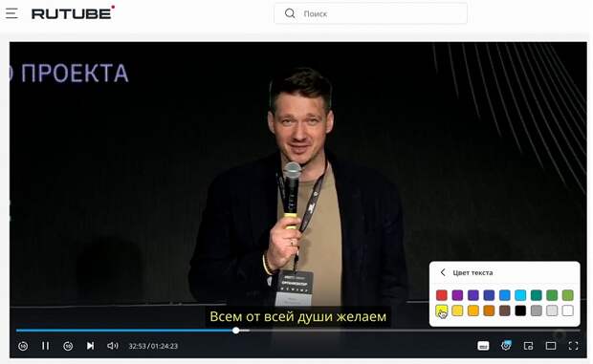
Task: Click the video progress bar handle
Action: click(x=236, y=331)
